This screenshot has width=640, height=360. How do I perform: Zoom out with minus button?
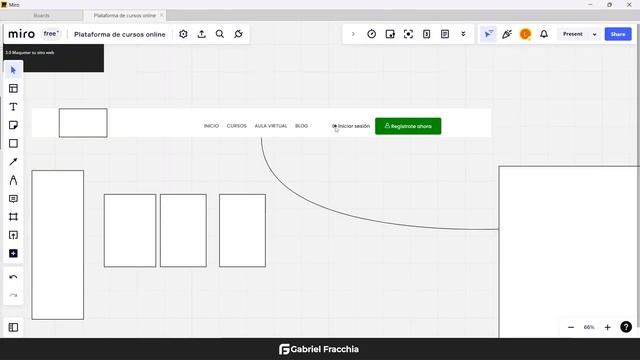click(571, 327)
